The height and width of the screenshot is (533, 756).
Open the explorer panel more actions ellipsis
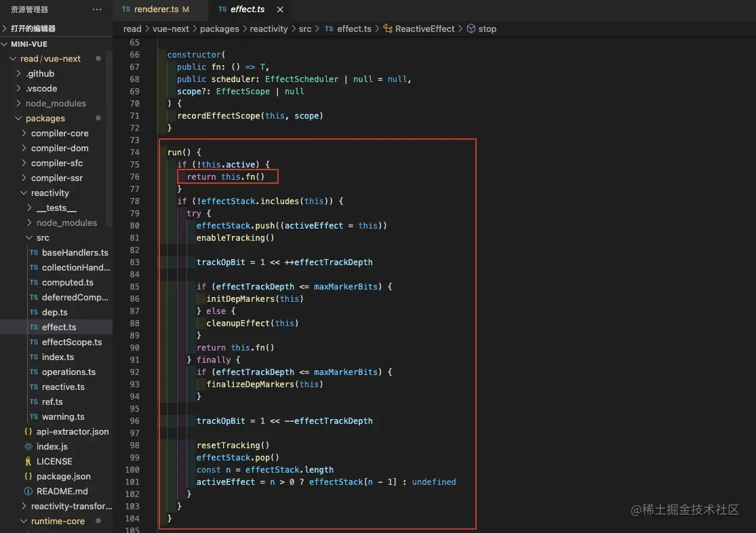[x=97, y=9]
